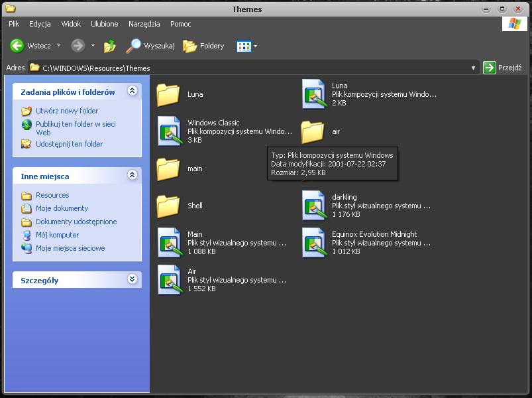
Task: Select the Luna theme file icon
Action: pyautogui.click(x=314, y=94)
